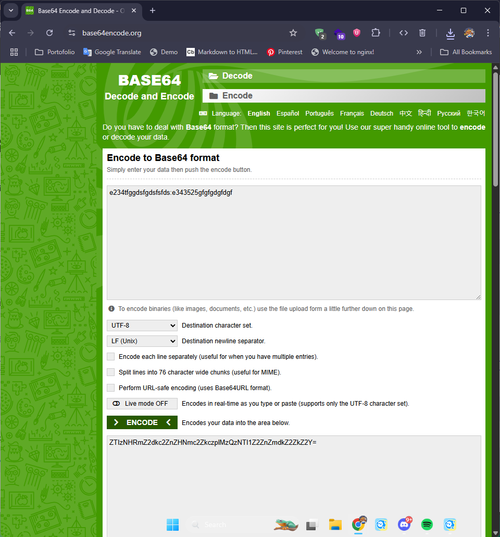Open Chrome from the taskbar
The height and width of the screenshot is (537, 500).
click(359, 524)
